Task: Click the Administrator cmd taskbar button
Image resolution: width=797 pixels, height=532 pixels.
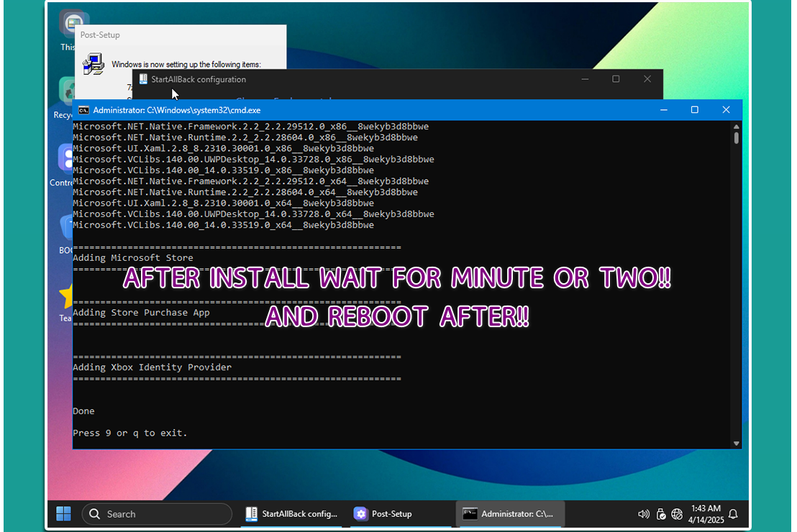Action: tap(509, 514)
